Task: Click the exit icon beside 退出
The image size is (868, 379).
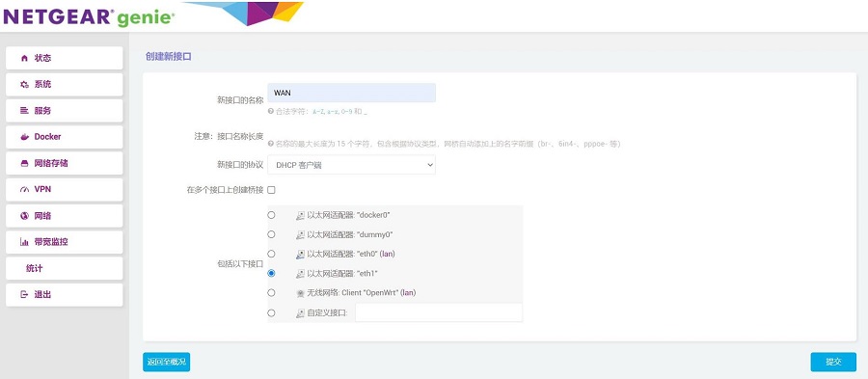Action: pyautogui.click(x=24, y=294)
